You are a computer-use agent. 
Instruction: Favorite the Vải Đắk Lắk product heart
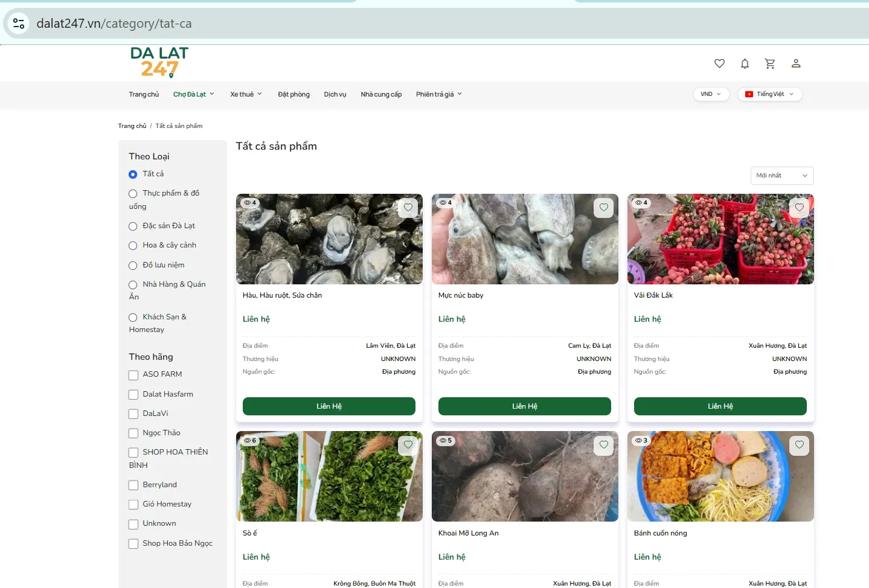(800, 208)
